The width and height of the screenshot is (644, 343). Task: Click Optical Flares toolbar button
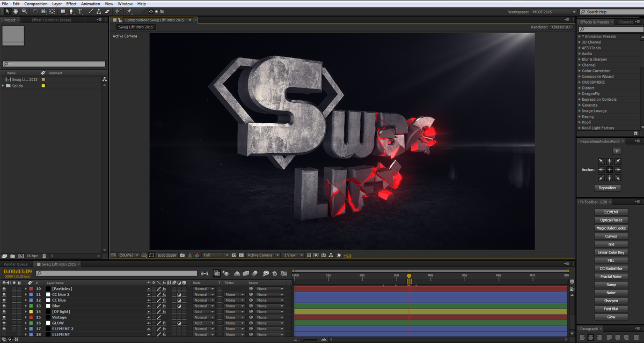click(x=611, y=220)
